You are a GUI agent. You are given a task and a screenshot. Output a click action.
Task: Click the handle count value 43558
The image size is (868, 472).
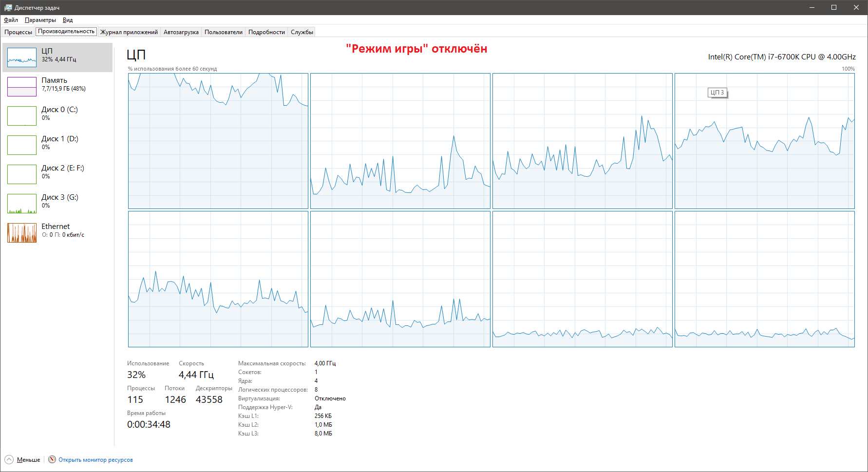(209, 399)
